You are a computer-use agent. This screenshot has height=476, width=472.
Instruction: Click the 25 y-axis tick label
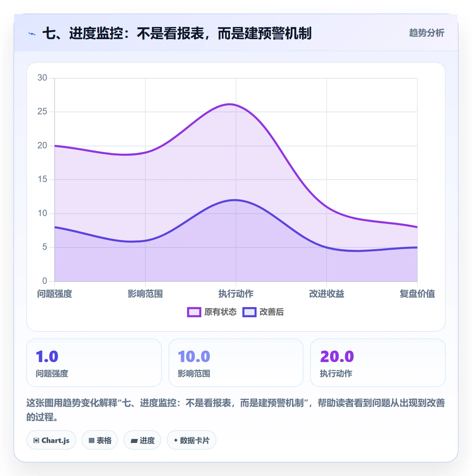point(42,112)
